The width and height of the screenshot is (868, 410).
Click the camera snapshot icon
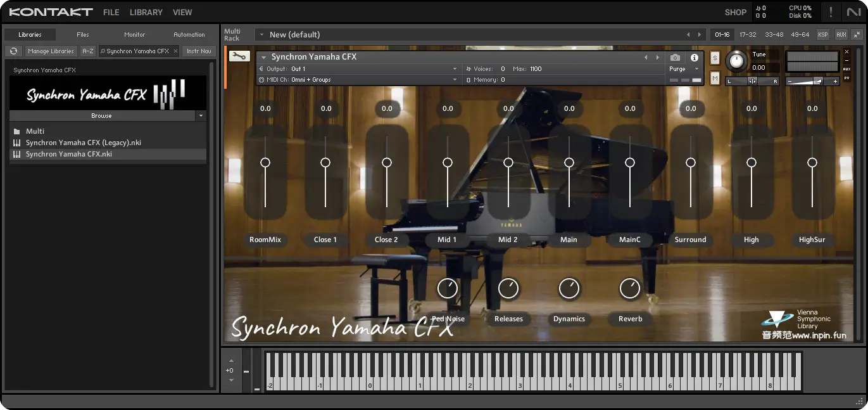[675, 58]
